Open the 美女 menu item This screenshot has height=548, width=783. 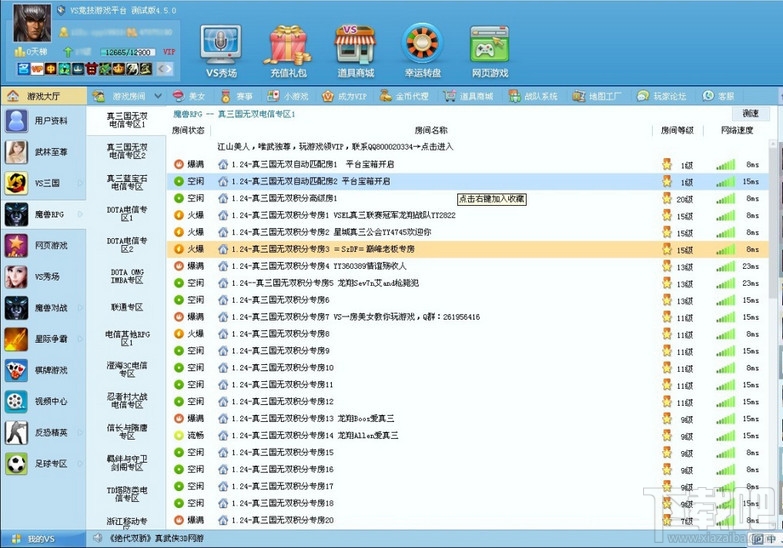(189, 96)
